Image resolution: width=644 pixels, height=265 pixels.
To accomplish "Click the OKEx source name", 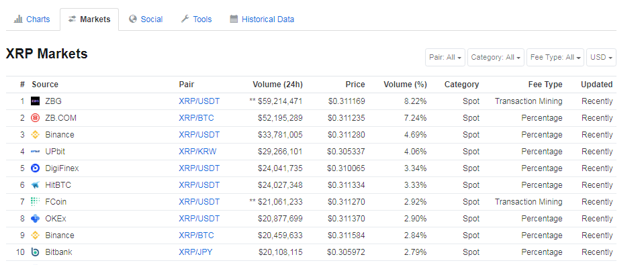I will pos(56,219).
